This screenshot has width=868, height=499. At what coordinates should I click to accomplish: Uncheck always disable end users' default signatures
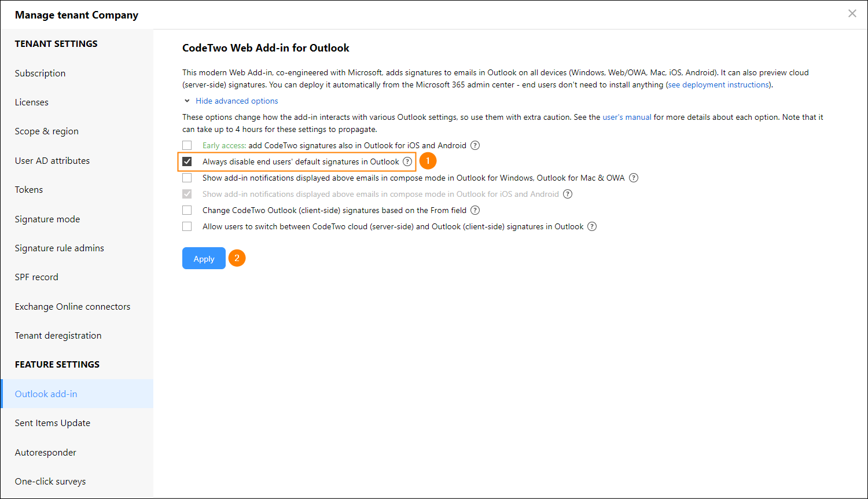(187, 162)
